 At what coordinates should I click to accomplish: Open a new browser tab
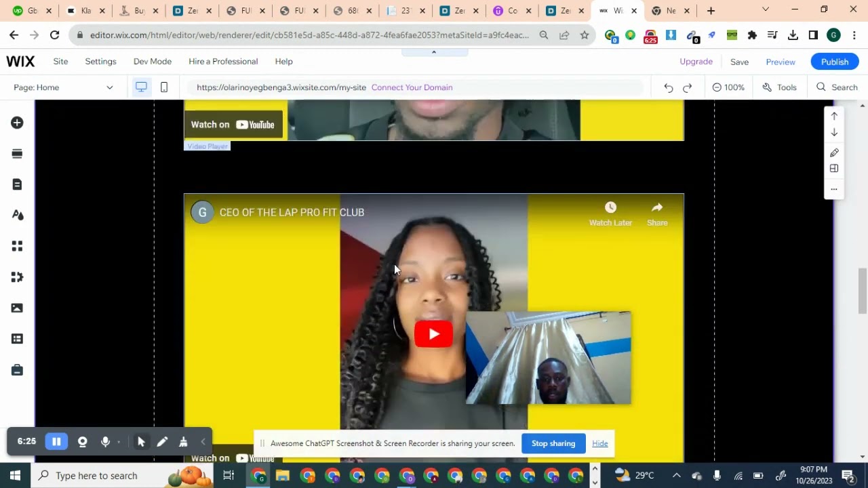click(711, 11)
